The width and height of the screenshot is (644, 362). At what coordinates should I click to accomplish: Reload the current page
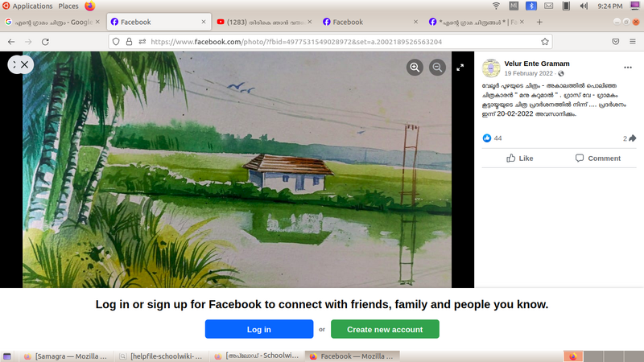tap(45, 42)
